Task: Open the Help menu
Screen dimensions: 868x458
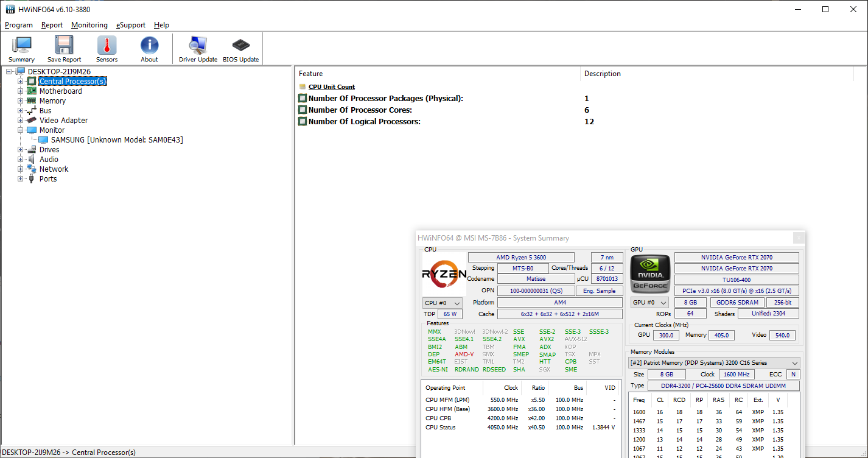Action: 161,25
